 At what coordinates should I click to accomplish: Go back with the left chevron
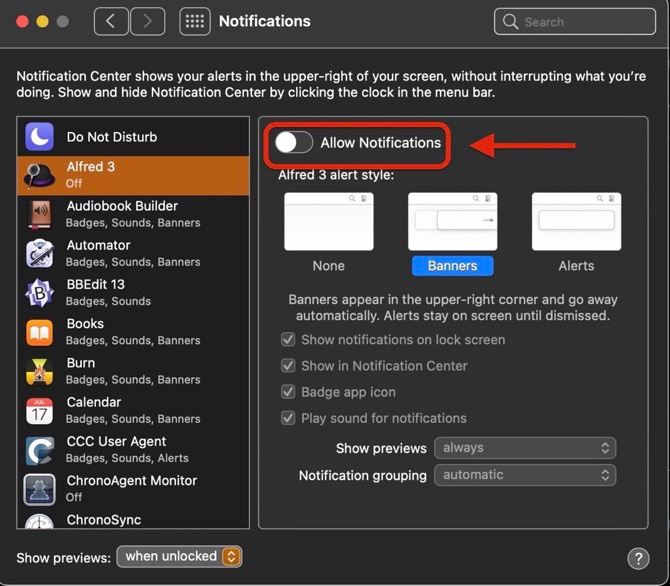pos(111,21)
